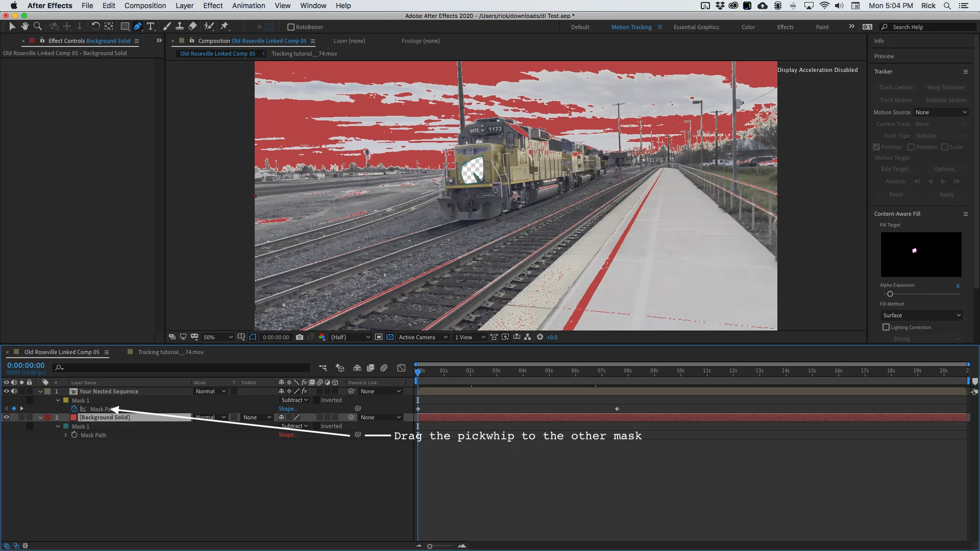980x551 pixels.
Task: Select the Type tool
Action: 151,27
